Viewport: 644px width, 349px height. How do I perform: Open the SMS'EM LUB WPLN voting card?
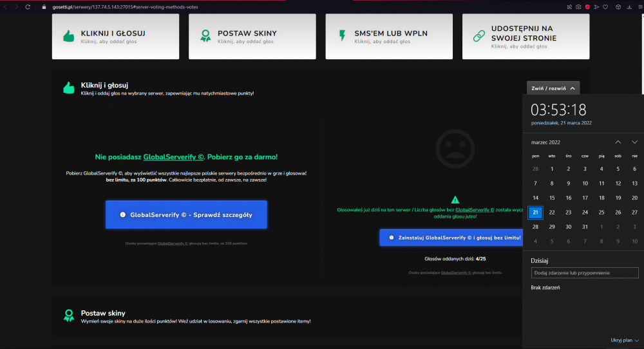coord(389,37)
